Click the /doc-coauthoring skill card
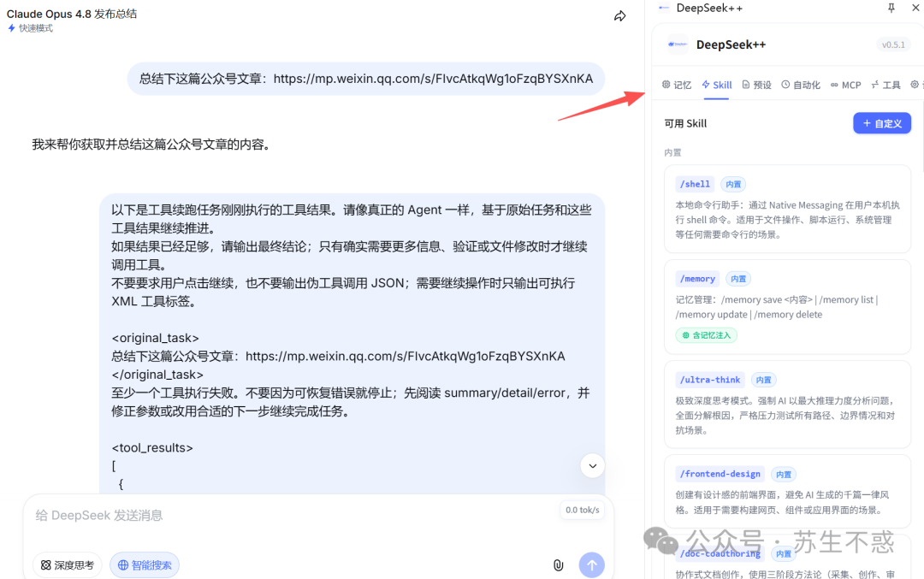Image resolution: width=924 pixels, height=579 pixels. tap(787, 558)
